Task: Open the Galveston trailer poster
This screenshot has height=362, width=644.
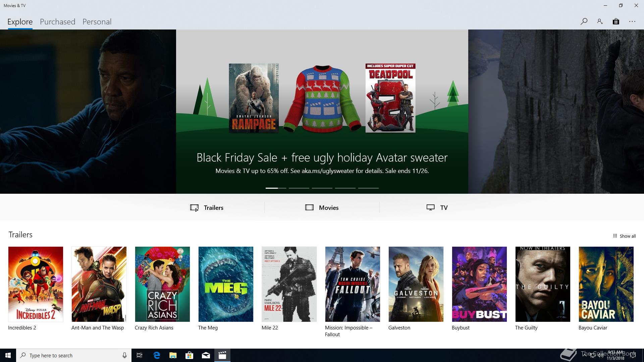Action: pyautogui.click(x=416, y=284)
